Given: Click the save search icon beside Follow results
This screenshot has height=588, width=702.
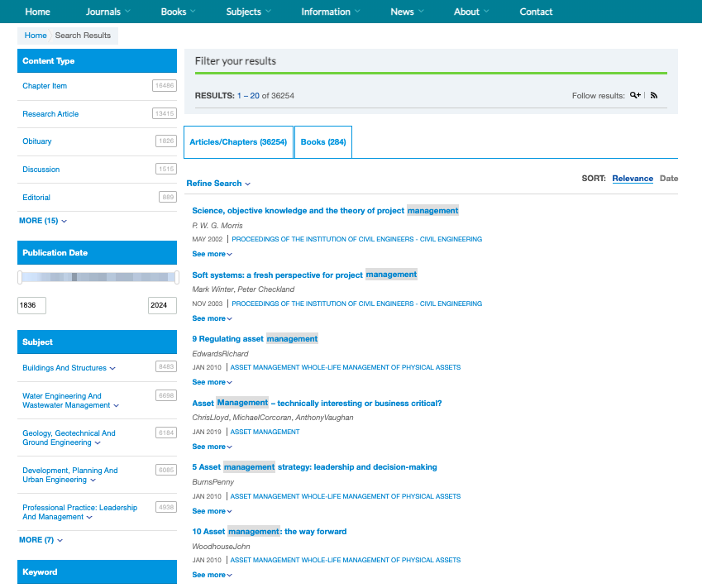Looking at the screenshot, I should (635, 96).
